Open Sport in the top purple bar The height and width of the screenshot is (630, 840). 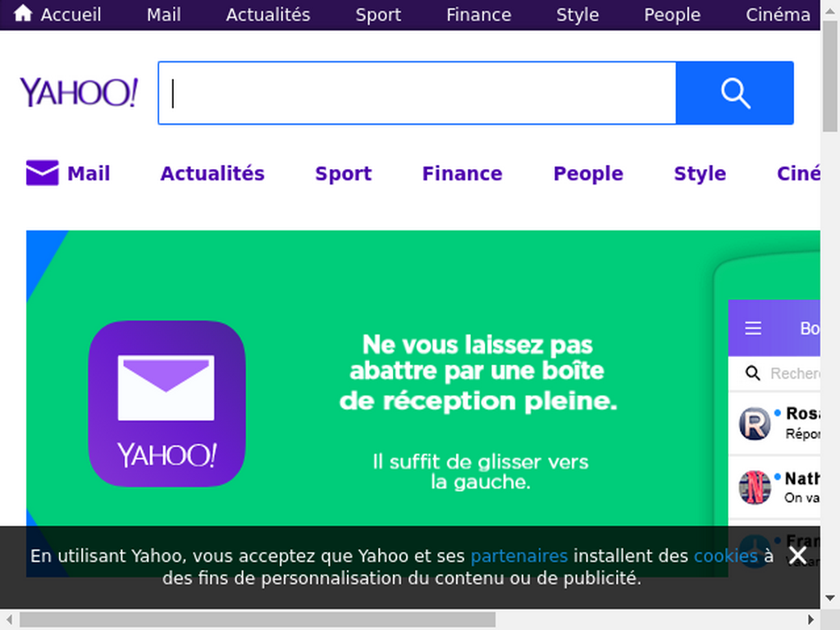[378, 15]
